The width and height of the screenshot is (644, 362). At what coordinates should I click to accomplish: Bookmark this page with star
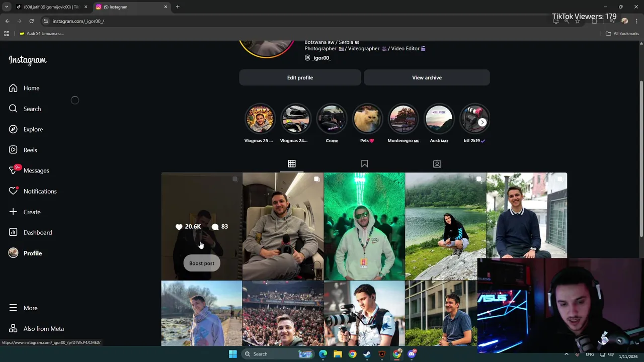tap(578, 21)
